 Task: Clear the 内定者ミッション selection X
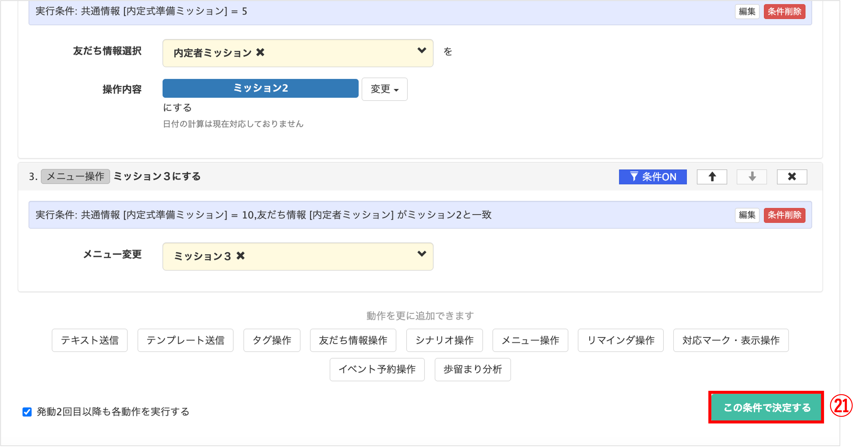click(x=260, y=53)
